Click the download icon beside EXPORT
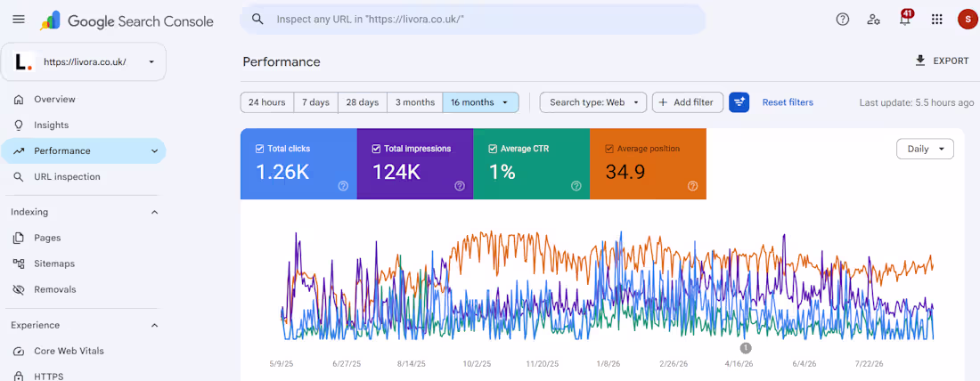The height and width of the screenshot is (381, 980). pos(920,61)
